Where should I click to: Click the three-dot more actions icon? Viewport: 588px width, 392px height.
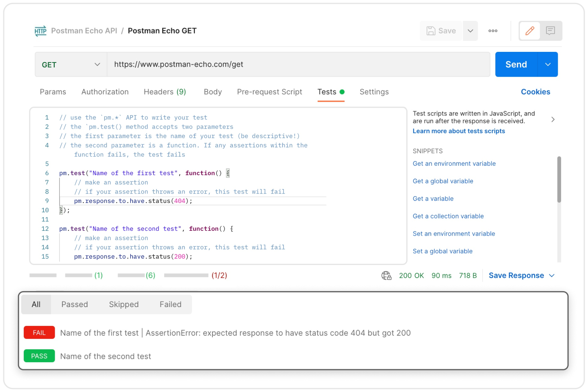coord(493,31)
